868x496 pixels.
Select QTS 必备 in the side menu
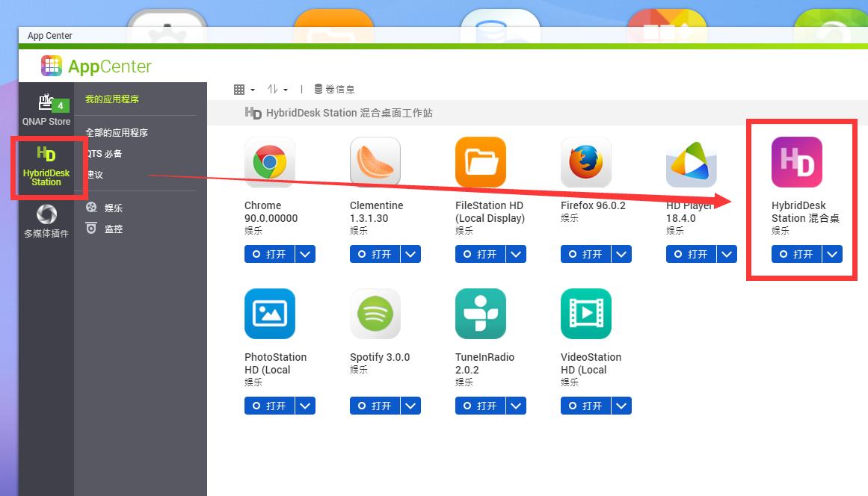[104, 154]
